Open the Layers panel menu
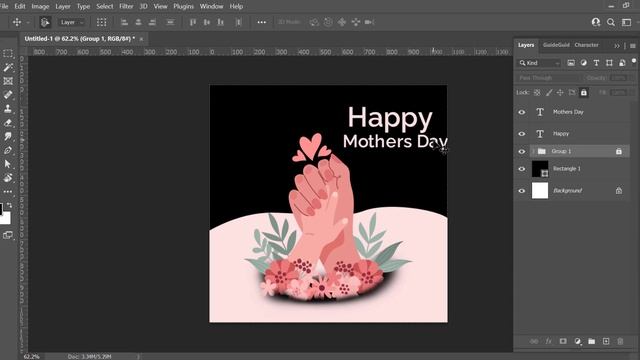This screenshot has width=640, height=360. coord(633,46)
